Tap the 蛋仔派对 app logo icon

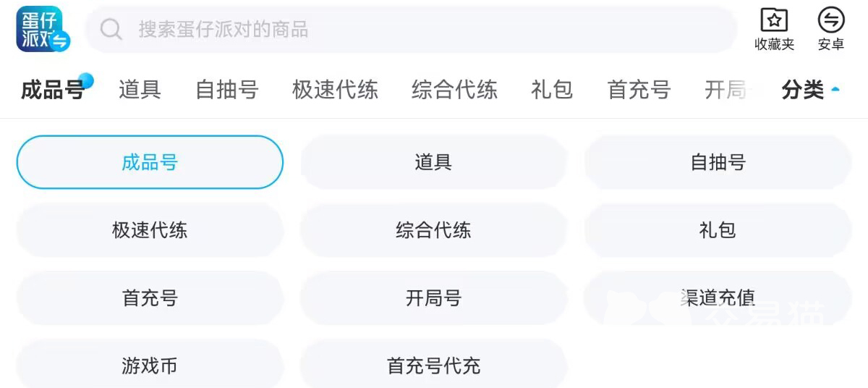tap(42, 30)
